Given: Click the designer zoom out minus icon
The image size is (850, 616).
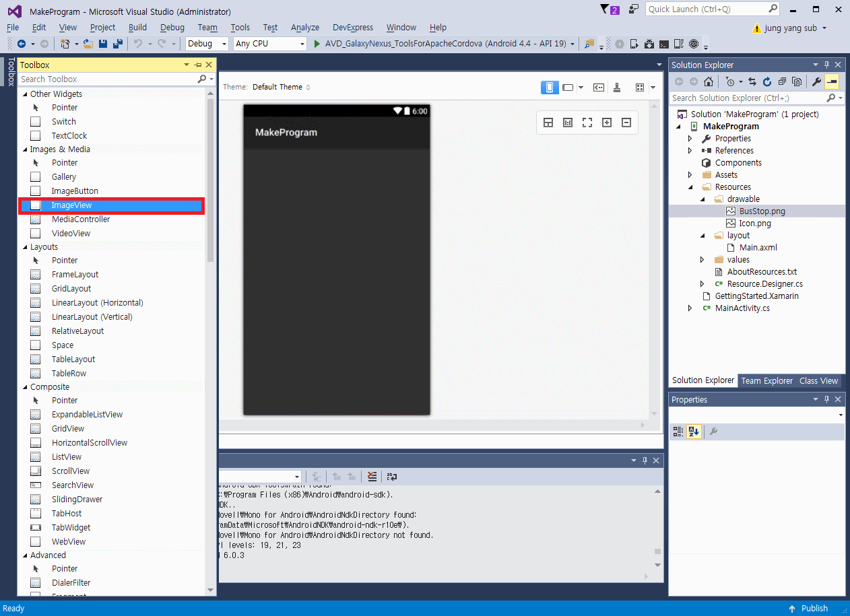Looking at the screenshot, I should pyautogui.click(x=626, y=123).
